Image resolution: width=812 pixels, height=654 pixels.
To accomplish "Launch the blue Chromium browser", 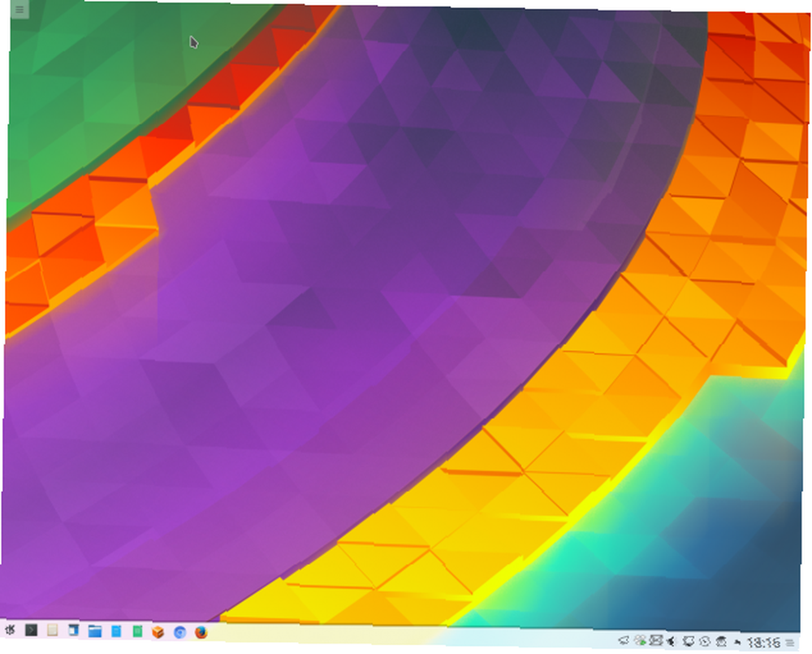I will [179, 633].
